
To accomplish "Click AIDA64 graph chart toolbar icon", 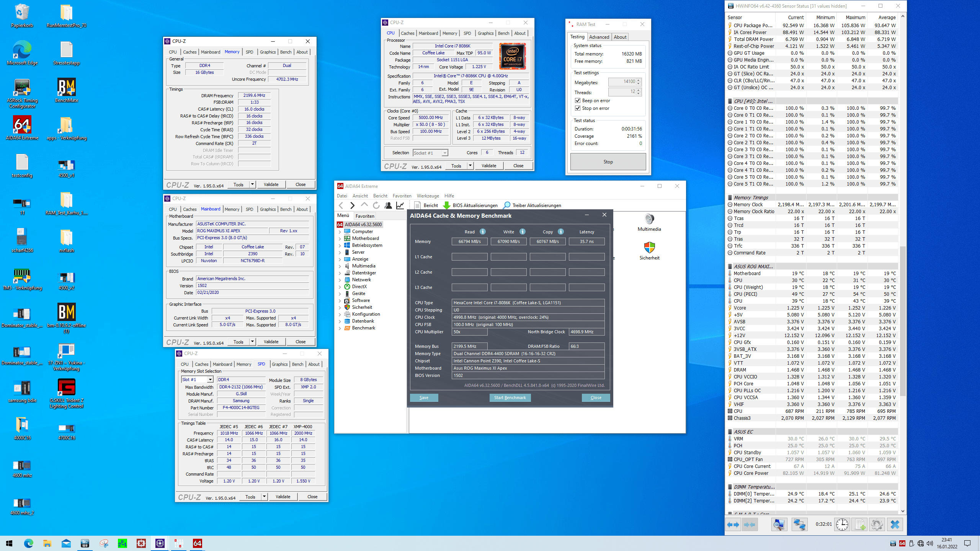I will coord(400,205).
